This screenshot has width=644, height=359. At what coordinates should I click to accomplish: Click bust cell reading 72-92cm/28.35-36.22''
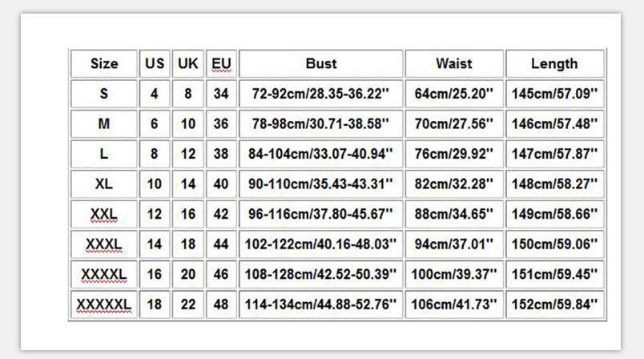(321, 94)
